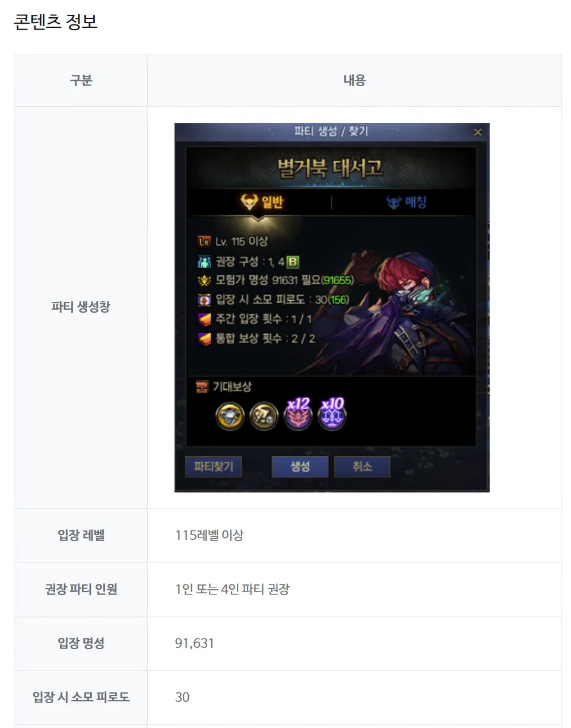
Task: Click the treasure chest icon beside 기대보상
Action: point(202,387)
